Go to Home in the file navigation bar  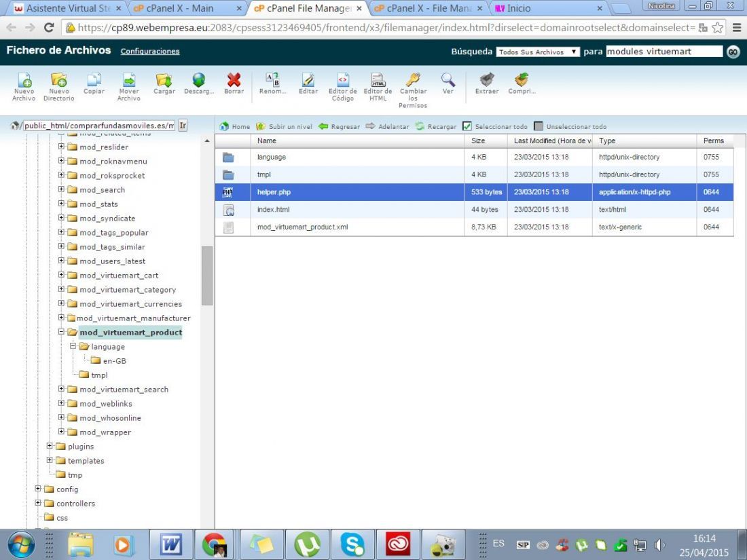pyautogui.click(x=235, y=127)
